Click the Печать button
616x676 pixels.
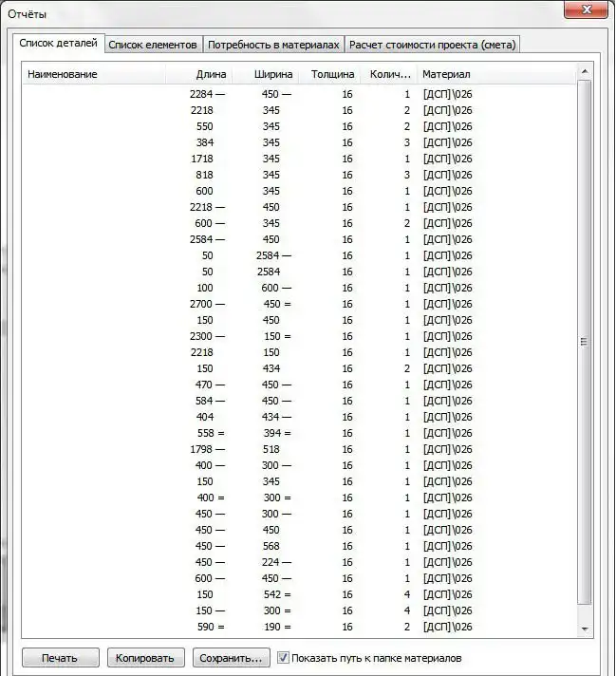pos(59,658)
